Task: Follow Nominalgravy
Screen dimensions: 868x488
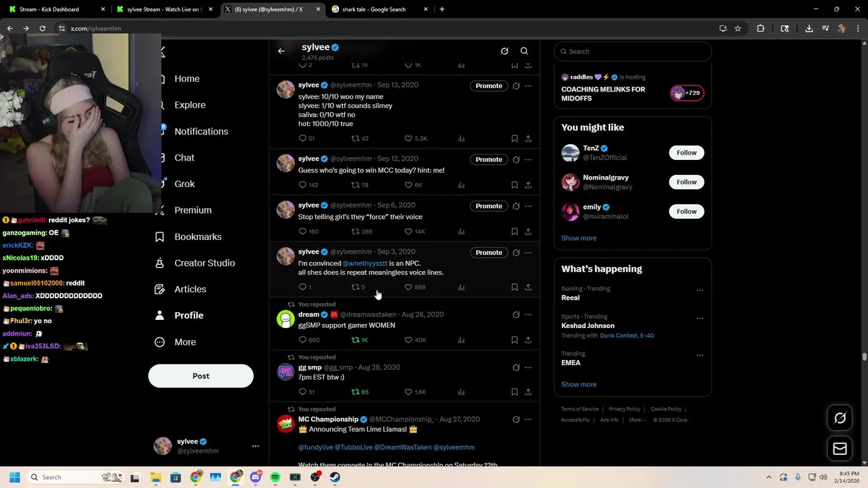Action: (686, 182)
